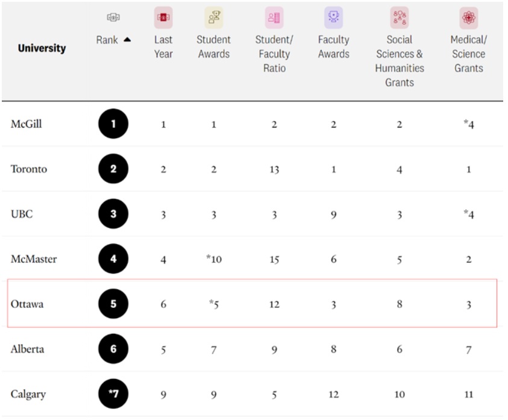Click Calgary's *7 rank badge
The height and width of the screenshot is (420, 508).
click(x=113, y=395)
